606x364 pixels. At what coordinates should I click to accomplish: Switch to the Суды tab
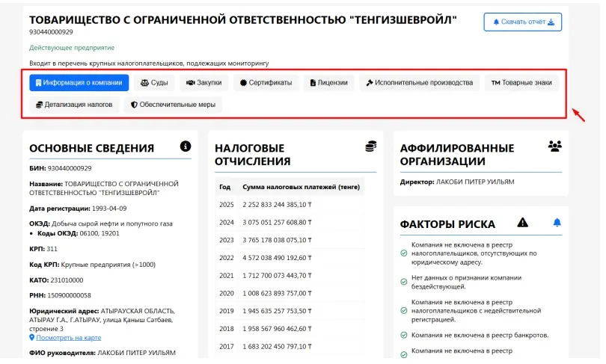click(x=154, y=83)
